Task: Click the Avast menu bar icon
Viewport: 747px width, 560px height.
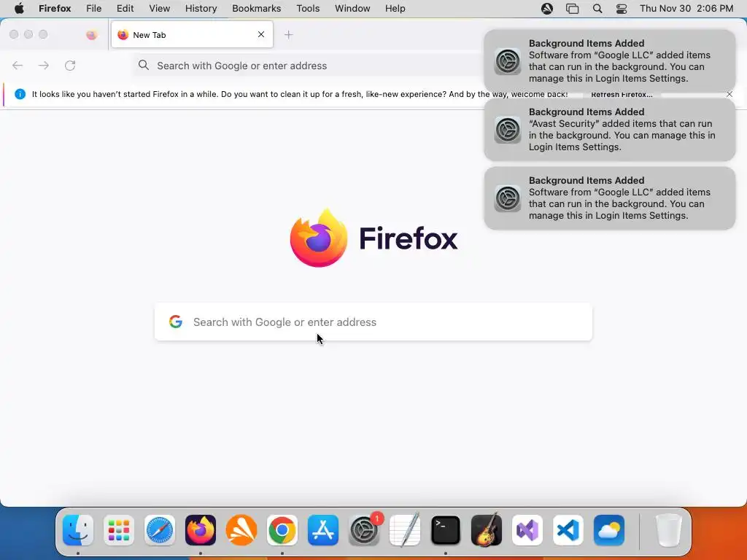Action: click(547, 8)
